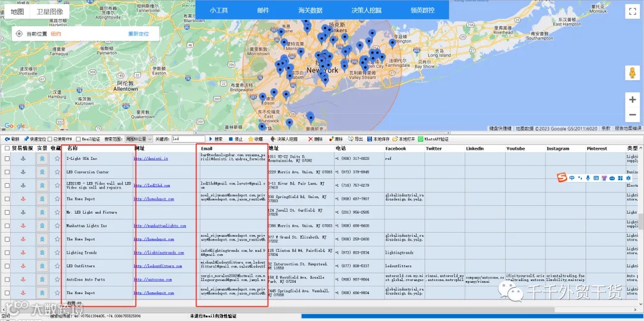644x321 pixels.
Task: Check the Mr. LED Light and Fixture checkbox
Action: click(x=7, y=212)
